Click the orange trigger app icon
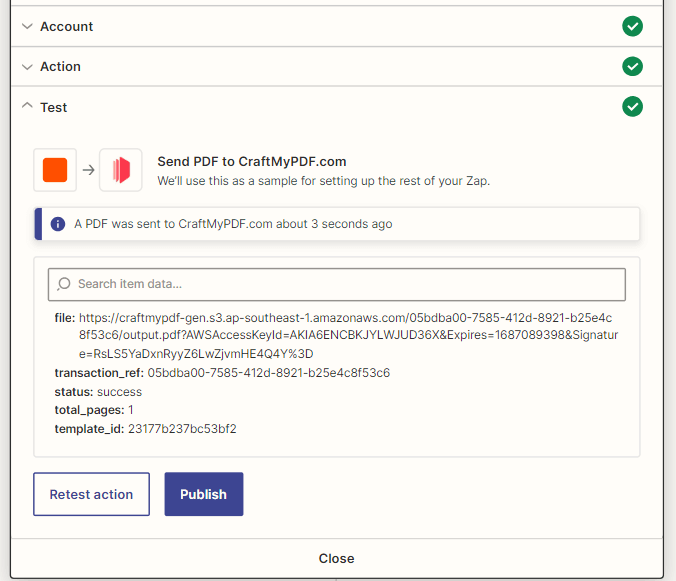 55,170
